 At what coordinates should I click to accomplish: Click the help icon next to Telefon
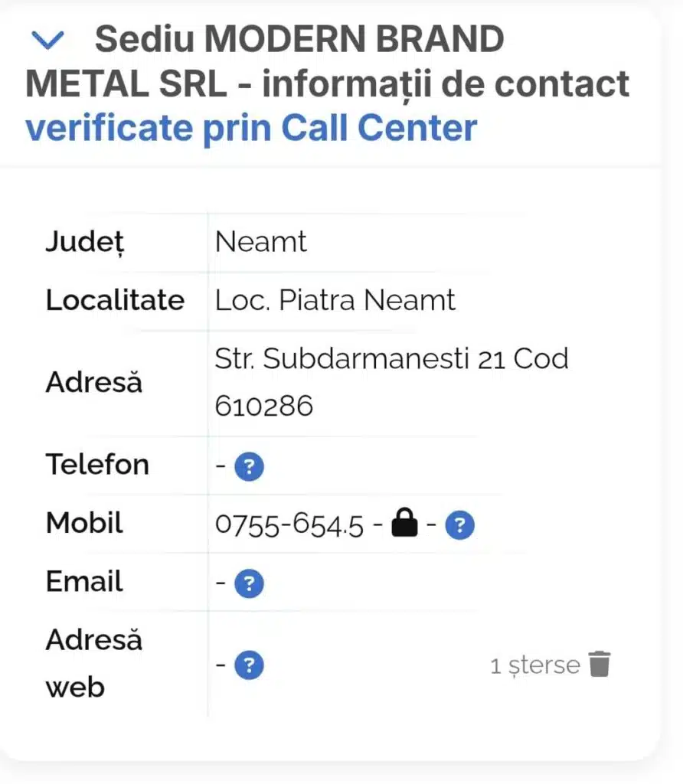[x=249, y=466]
